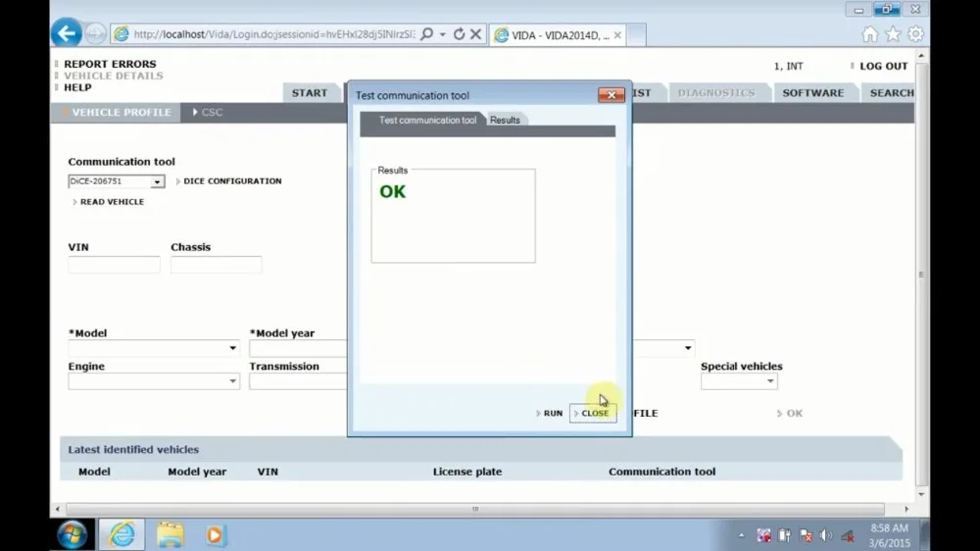
Task: Click the Transmission dropdown field
Action: 298,380
